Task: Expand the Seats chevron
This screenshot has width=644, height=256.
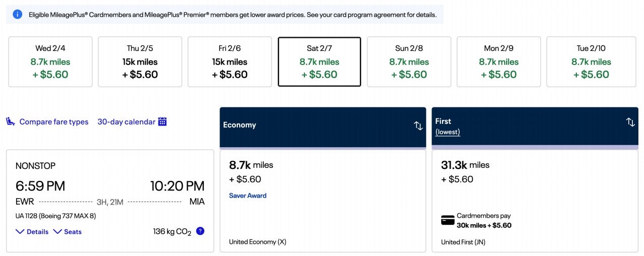Action: point(58,231)
